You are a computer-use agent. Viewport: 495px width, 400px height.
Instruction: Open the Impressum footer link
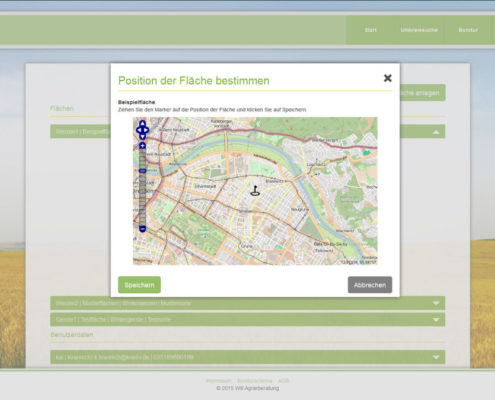click(219, 381)
